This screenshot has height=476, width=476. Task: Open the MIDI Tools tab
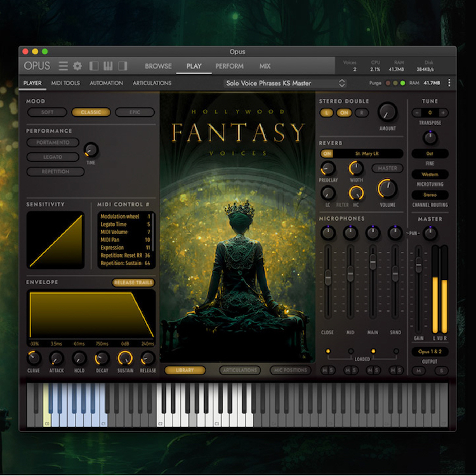pyautogui.click(x=65, y=83)
